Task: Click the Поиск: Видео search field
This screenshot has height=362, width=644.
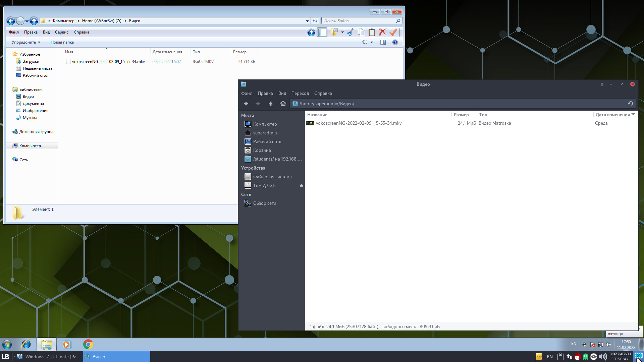Action: (x=359, y=21)
